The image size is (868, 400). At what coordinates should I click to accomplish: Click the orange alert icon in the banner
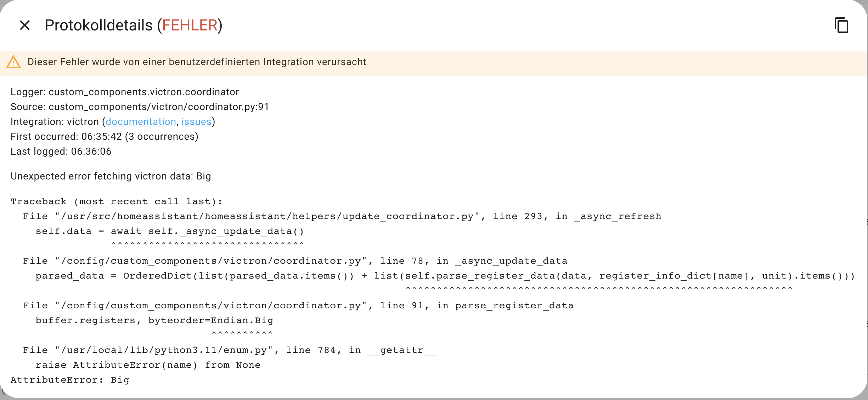13,62
